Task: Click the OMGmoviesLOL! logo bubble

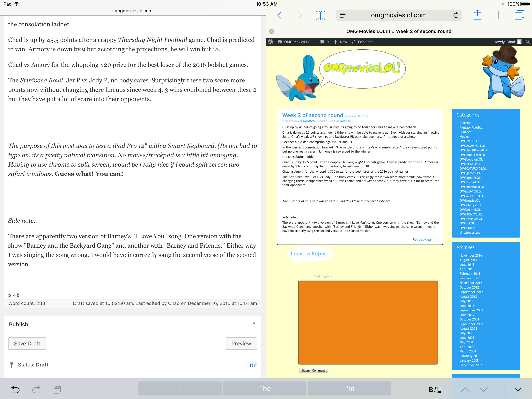Action: pyautogui.click(x=362, y=69)
